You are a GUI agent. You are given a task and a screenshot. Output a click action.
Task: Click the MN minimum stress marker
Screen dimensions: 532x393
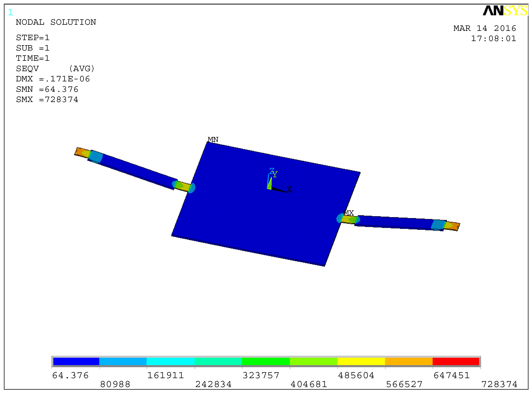(213, 140)
